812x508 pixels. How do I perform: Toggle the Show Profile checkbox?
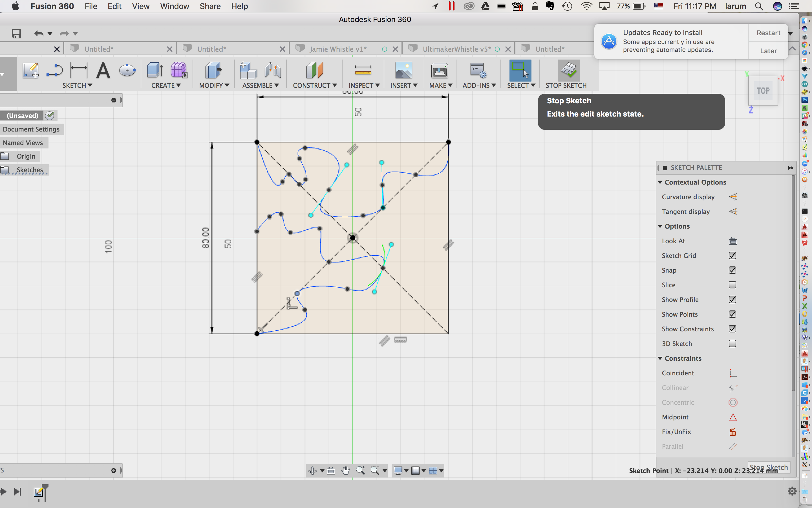click(x=732, y=300)
